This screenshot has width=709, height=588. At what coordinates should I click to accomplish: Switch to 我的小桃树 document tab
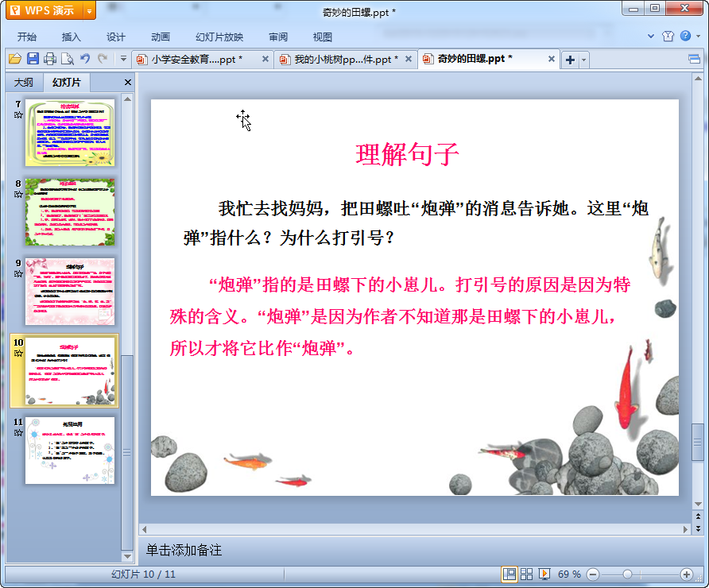[346, 60]
